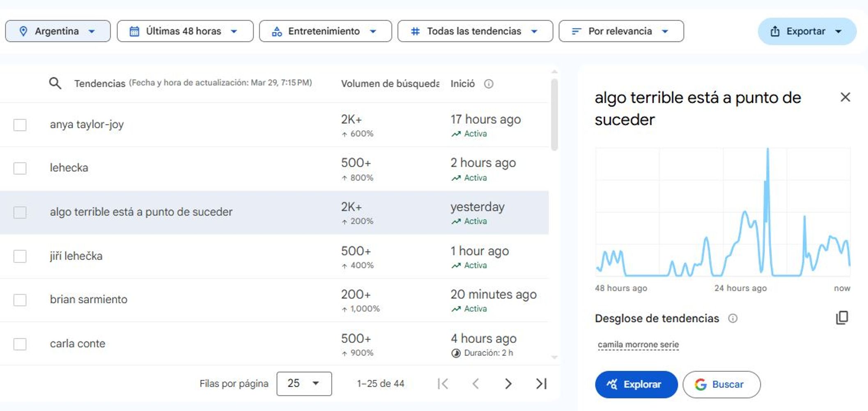Click the sort lines icon in relevancia filter
Viewport: 868px width, 411px height.
(576, 31)
